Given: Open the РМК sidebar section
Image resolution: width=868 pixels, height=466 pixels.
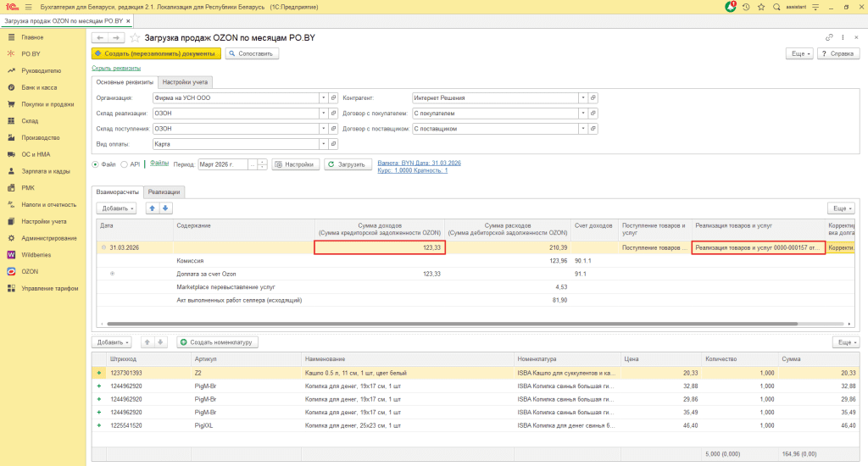Looking at the screenshot, I should [x=28, y=187].
